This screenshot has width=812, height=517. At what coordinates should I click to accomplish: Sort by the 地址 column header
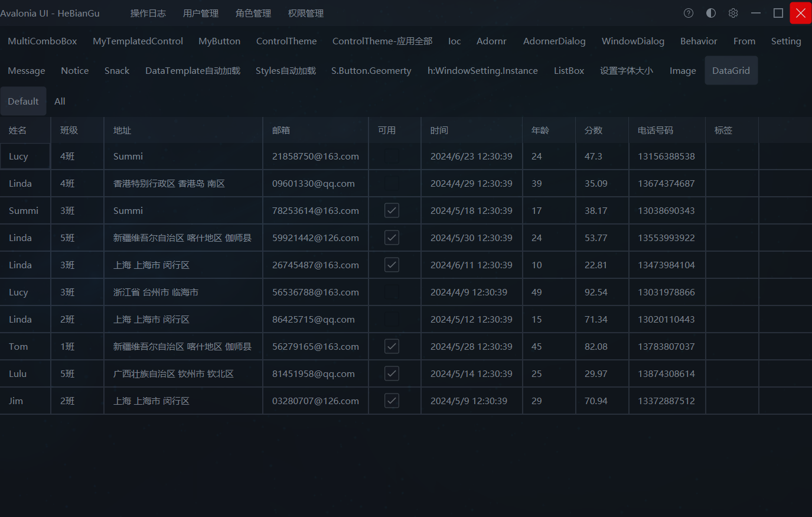pos(184,130)
